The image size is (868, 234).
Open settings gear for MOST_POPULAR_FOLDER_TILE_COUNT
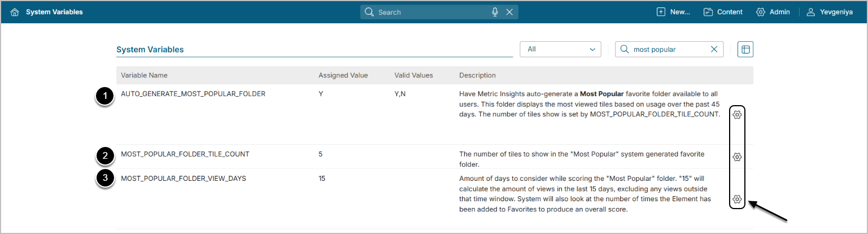[x=736, y=157]
